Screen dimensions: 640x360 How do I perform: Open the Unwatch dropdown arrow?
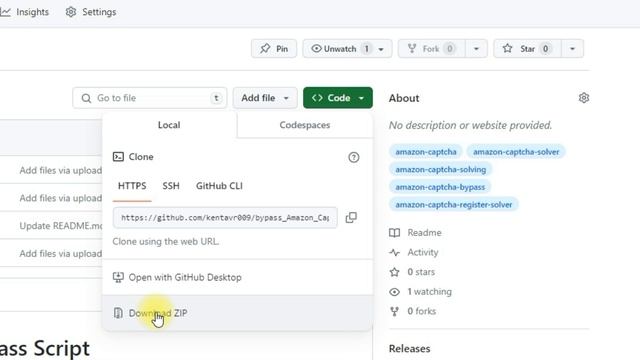click(x=381, y=49)
